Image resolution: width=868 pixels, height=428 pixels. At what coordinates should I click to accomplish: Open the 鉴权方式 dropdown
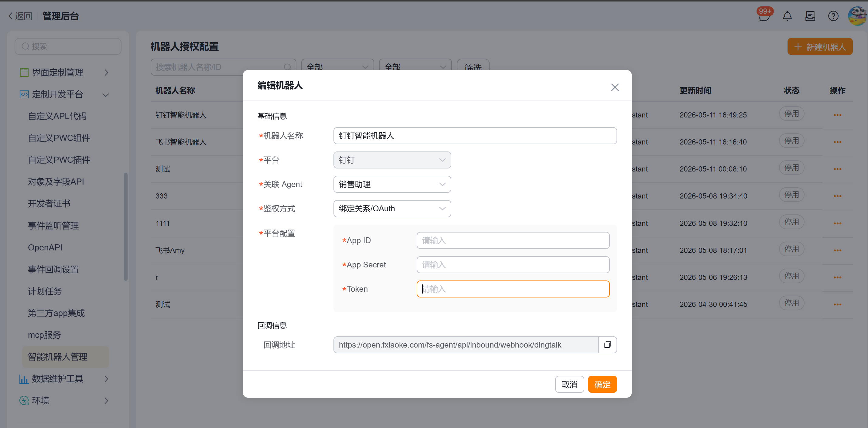click(392, 209)
